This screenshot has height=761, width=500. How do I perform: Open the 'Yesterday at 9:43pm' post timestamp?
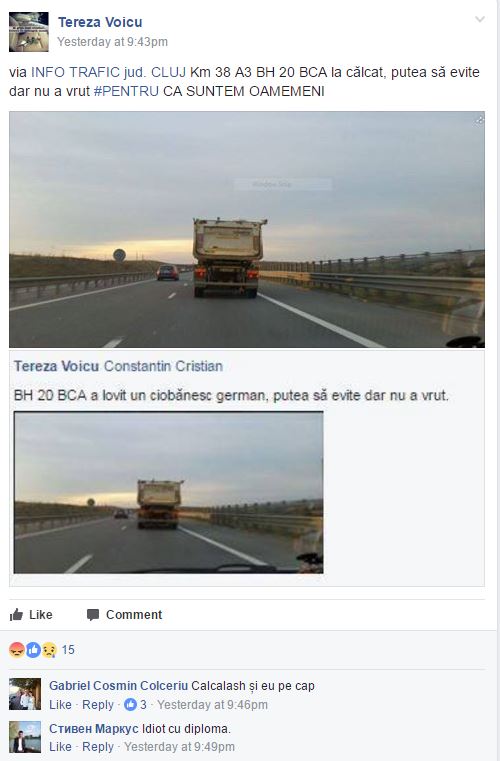[113, 42]
